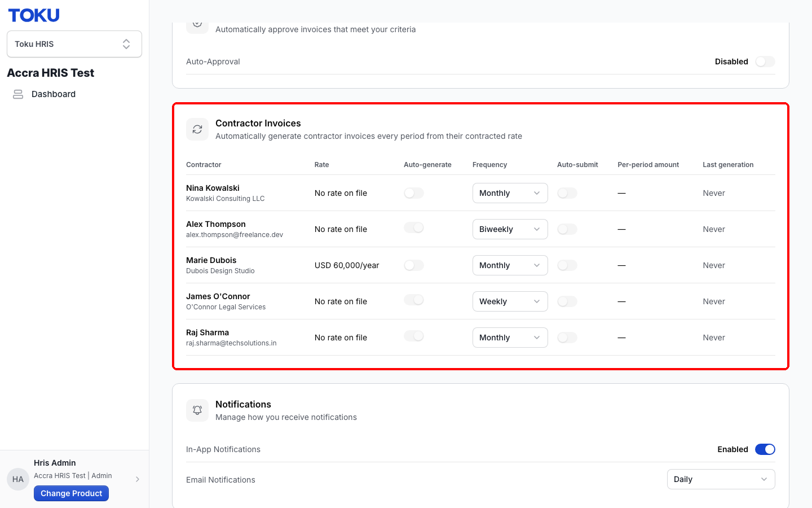Screen dimensions: 812x508
Task: Open the user profile chevron arrow
Action: [138, 479]
